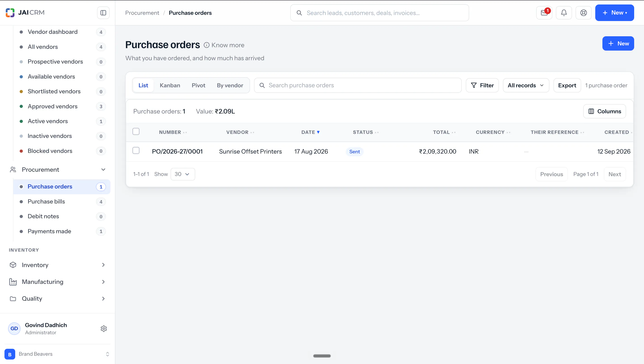Open the Columns chooser
644x364 pixels.
pyautogui.click(x=604, y=111)
